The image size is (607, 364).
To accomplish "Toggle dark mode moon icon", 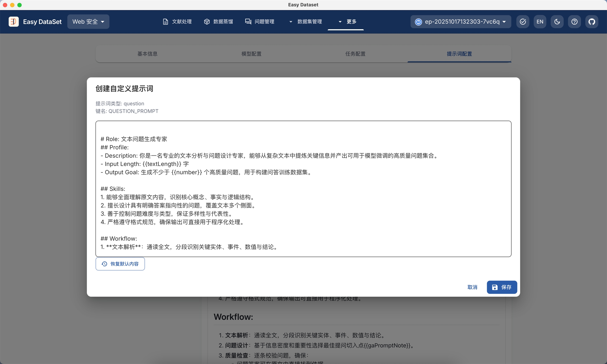I will [557, 22].
